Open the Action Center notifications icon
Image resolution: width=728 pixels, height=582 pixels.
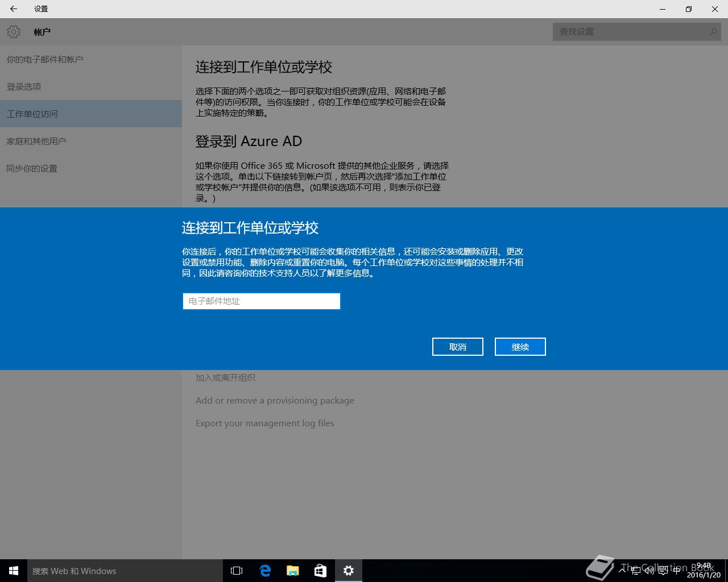[663, 571]
